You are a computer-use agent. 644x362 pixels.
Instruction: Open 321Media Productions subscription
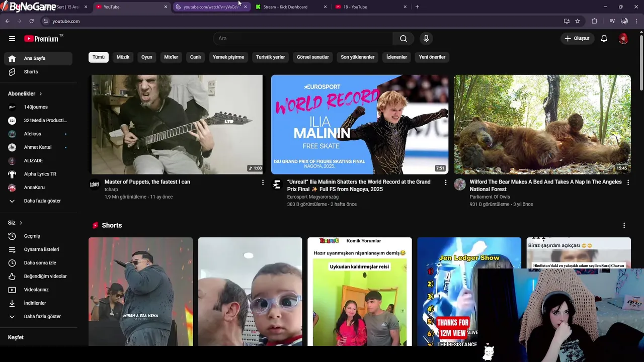(38, 121)
